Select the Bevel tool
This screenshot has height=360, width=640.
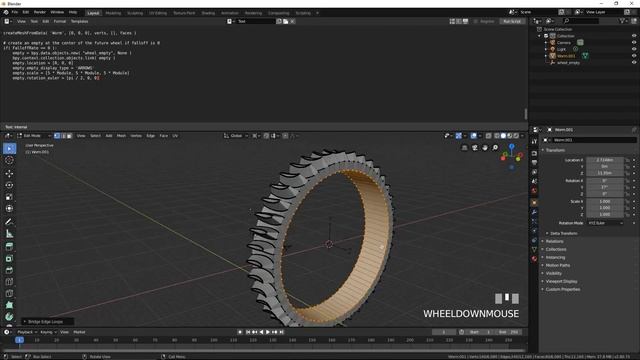tap(9, 270)
